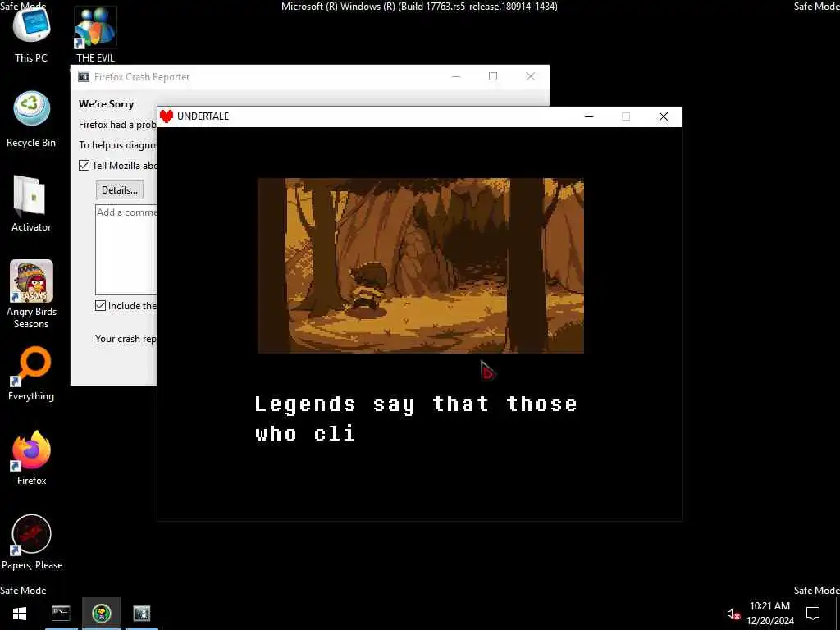Image resolution: width=840 pixels, height=630 pixels.
Task: Switch to Firefox Crash Reporter taskbar button
Action: [142, 614]
